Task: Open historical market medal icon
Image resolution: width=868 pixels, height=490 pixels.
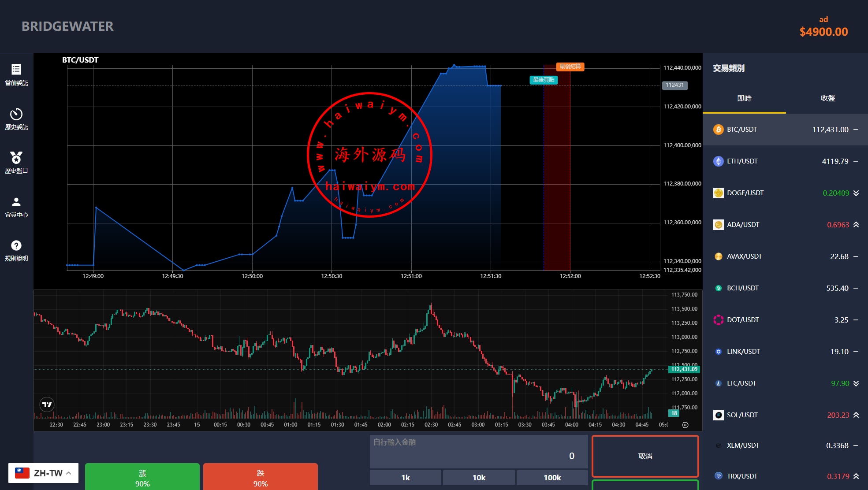Action: point(16,157)
